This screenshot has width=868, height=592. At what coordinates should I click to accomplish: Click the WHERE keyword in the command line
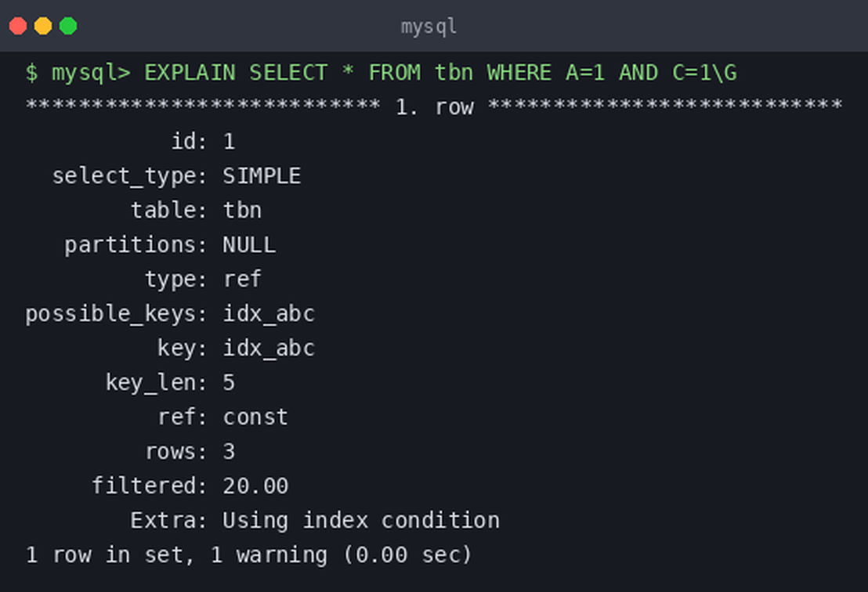pos(519,73)
